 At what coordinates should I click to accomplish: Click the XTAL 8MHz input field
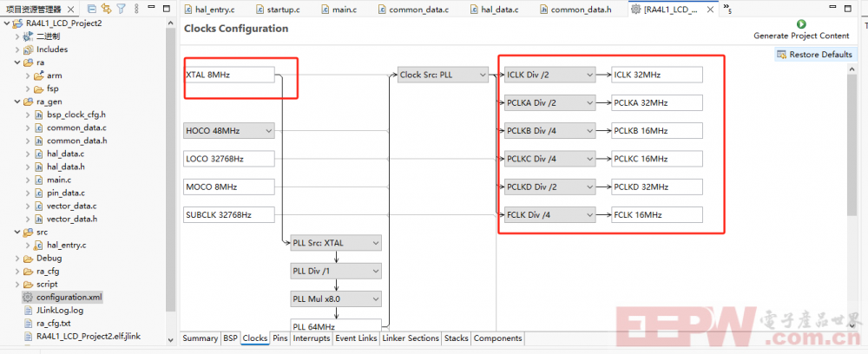point(228,75)
